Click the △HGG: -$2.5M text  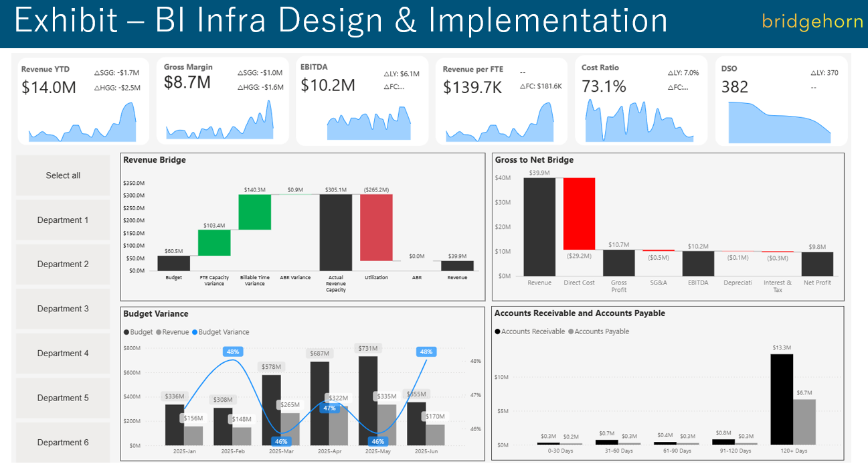[x=117, y=88]
